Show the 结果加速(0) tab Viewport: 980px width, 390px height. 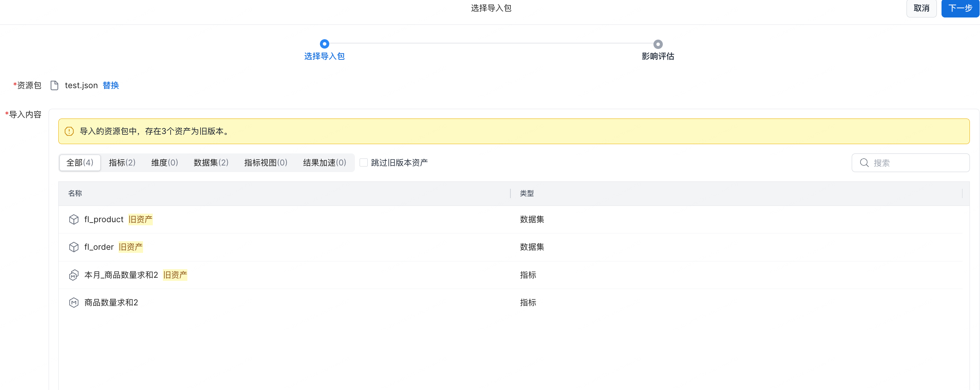(324, 163)
